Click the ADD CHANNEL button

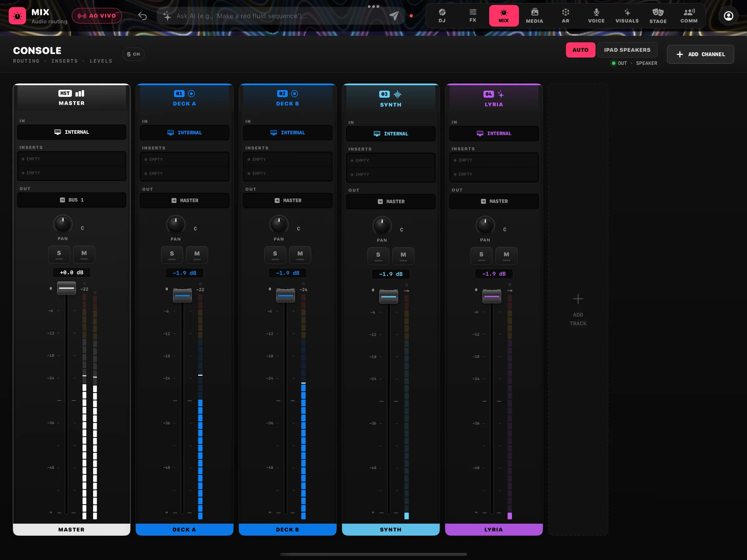pos(700,54)
